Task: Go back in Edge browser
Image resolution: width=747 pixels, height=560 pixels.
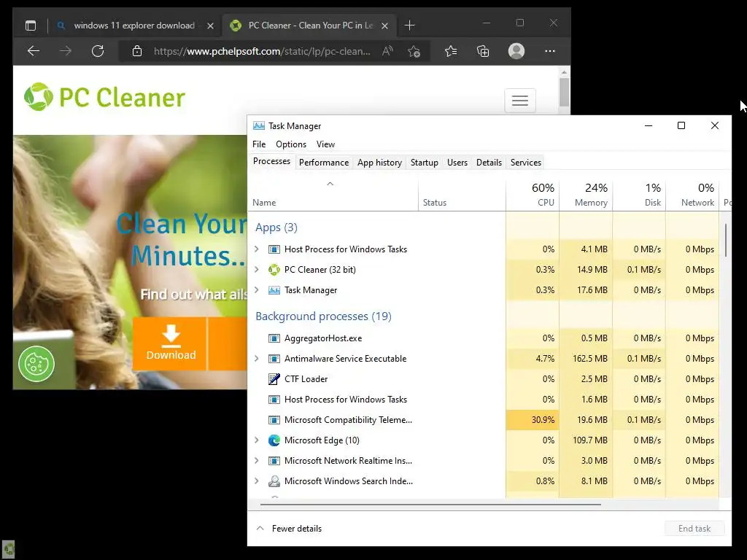Action: 34,51
